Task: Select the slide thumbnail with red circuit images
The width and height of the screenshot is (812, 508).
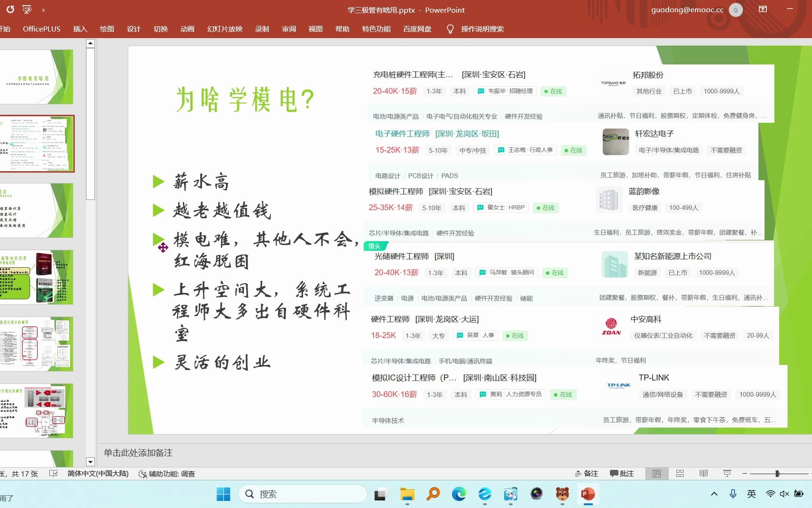Action: click(x=37, y=411)
